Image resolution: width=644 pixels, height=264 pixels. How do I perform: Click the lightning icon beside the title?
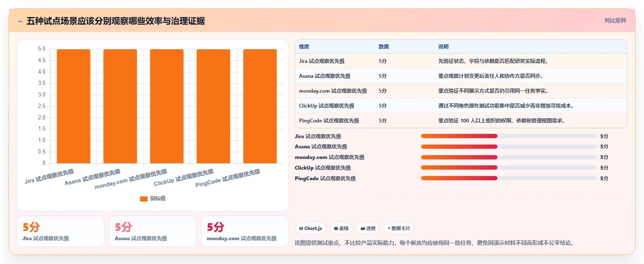pyautogui.click(x=20, y=21)
